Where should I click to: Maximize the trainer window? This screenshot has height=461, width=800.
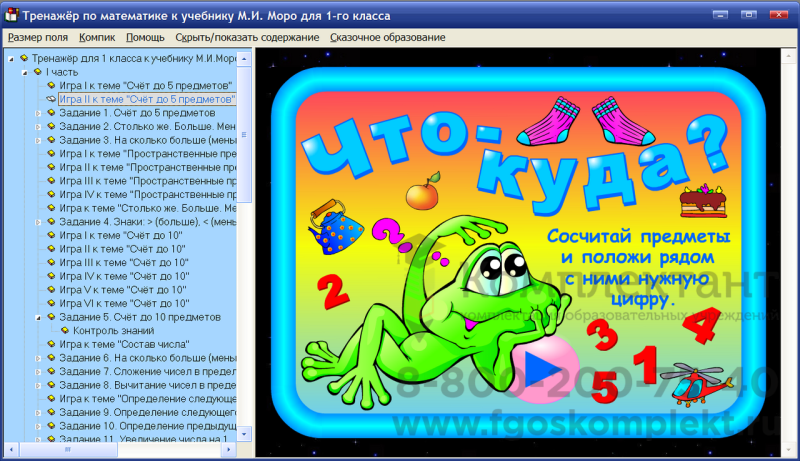click(749, 14)
